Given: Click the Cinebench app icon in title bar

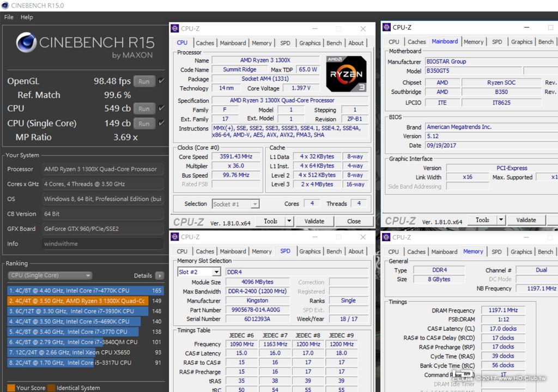Looking at the screenshot, I should [5, 5].
